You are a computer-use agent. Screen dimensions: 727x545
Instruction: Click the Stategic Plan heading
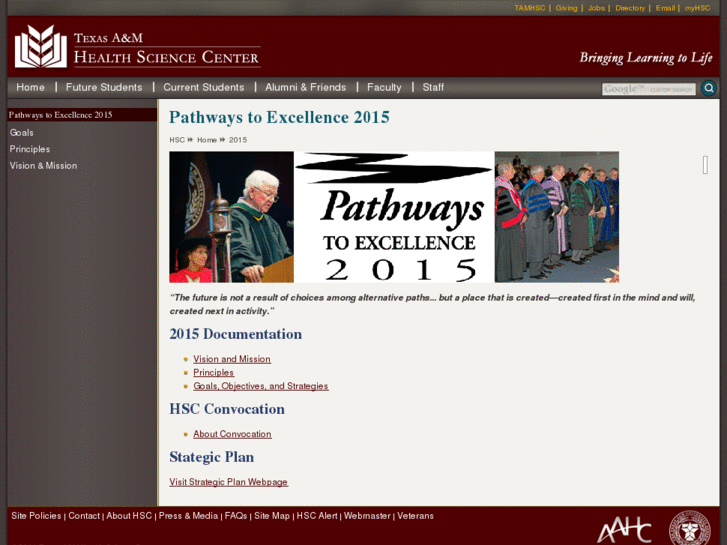pos(212,457)
